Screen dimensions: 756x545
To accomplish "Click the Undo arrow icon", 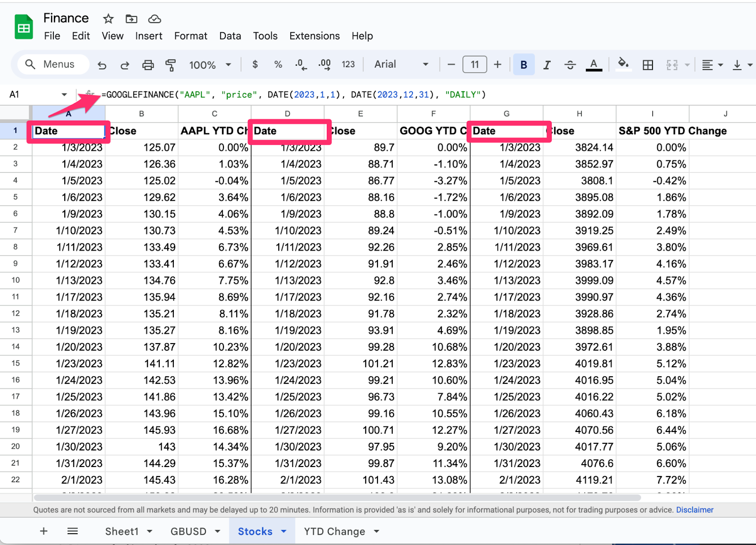I will tap(102, 65).
